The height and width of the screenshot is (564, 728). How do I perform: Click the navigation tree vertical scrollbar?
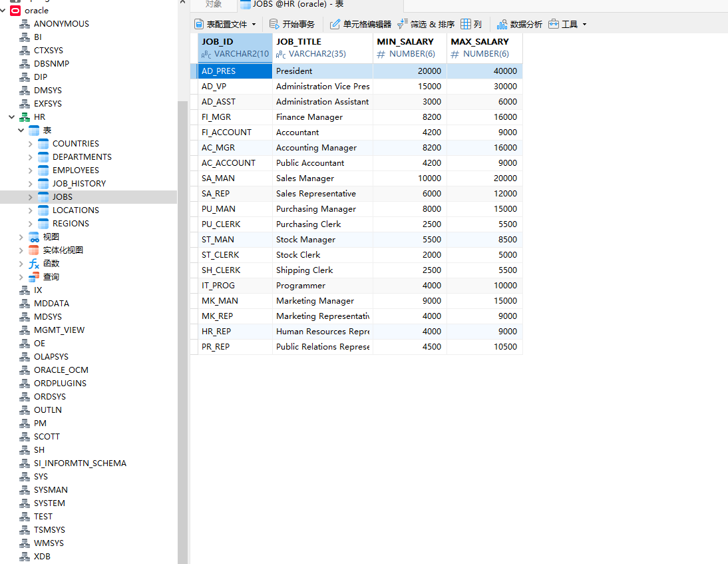click(x=182, y=332)
